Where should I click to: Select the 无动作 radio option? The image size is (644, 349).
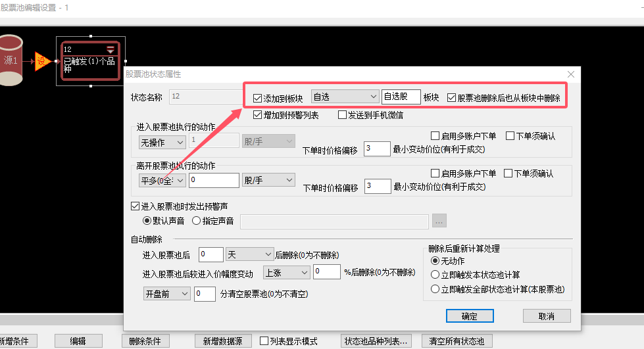tap(435, 261)
